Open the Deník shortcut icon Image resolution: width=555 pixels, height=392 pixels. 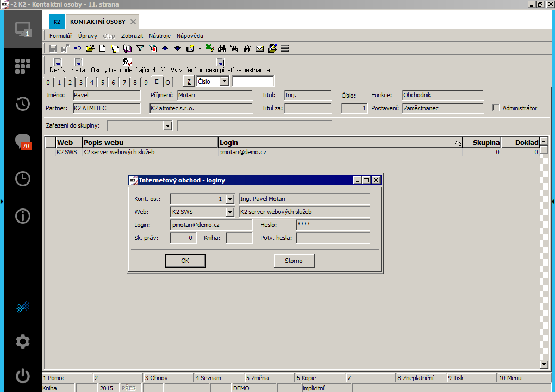pos(57,62)
